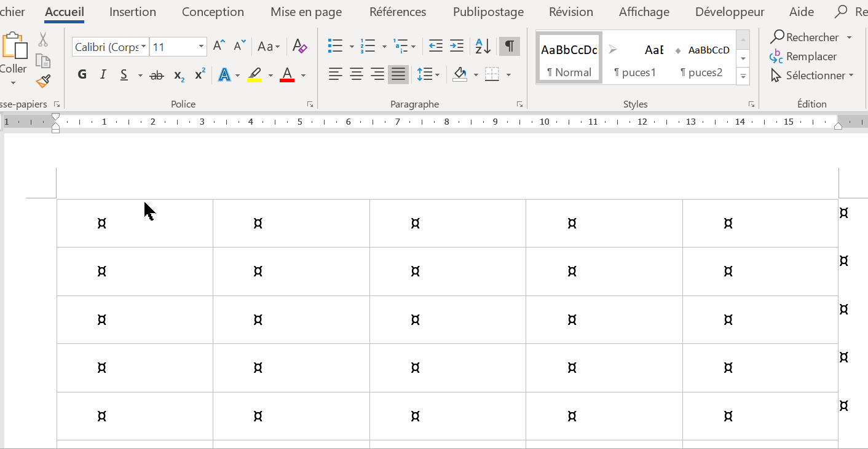Click the text effects blue A icon
This screenshot has width=868, height=449.
click(x=224, y=75)
